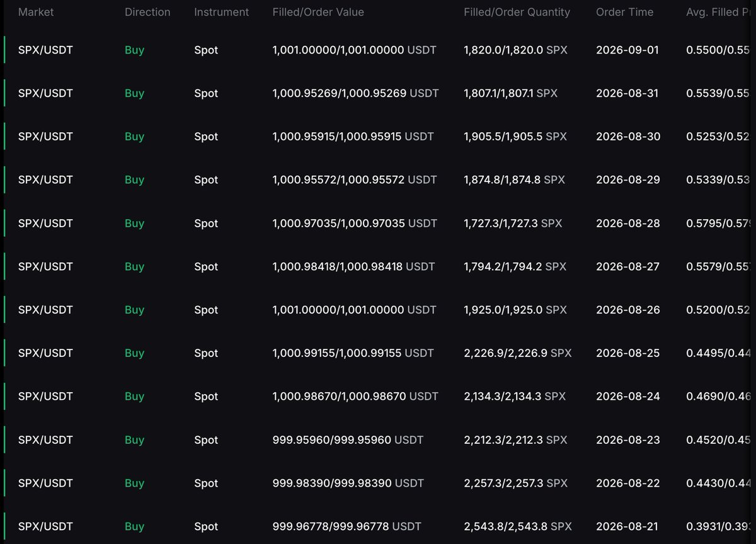The height and width of the screenshot is (544, 756).
Task: Click the order time 2026-08-27
Action: pos(627,266)
